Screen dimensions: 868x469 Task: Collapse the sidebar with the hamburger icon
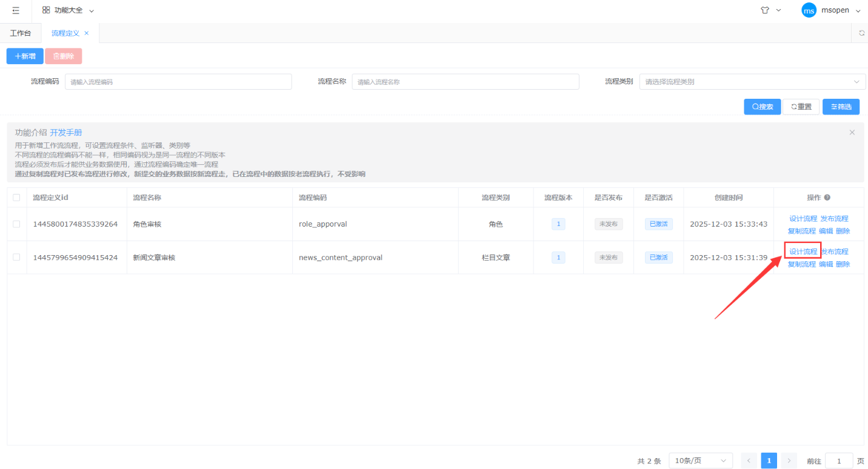tap(16, 10)
